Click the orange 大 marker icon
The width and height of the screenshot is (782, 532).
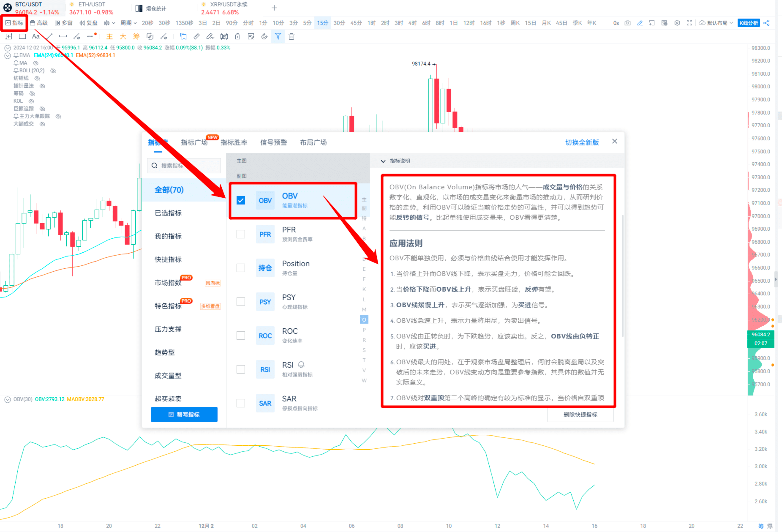[x=123, y=36]
